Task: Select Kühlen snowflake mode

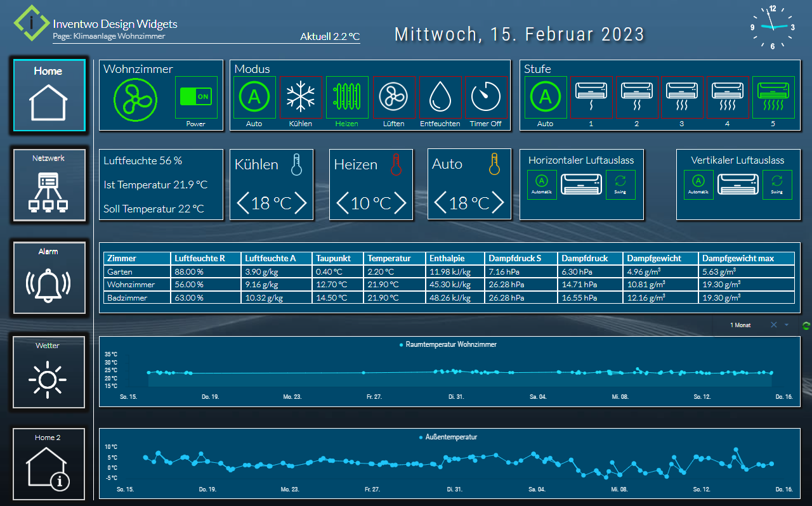Action: click(x=301, y=97)
